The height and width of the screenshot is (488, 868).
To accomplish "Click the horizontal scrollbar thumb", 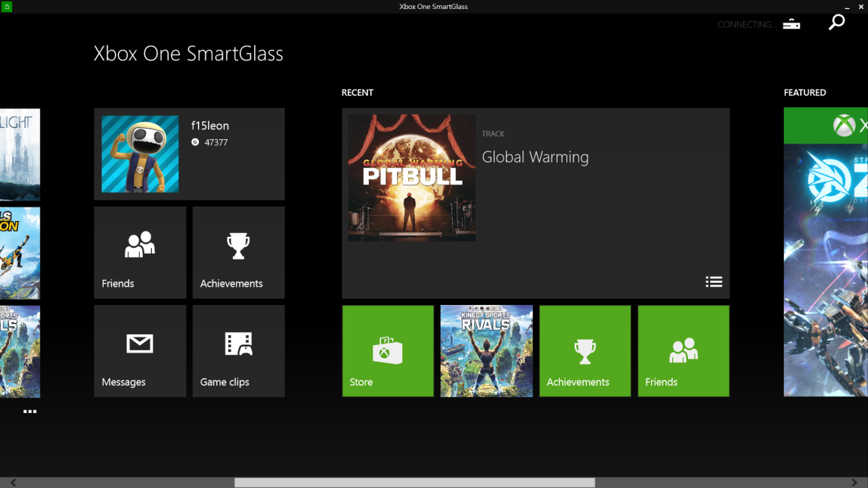I will 414,483.
